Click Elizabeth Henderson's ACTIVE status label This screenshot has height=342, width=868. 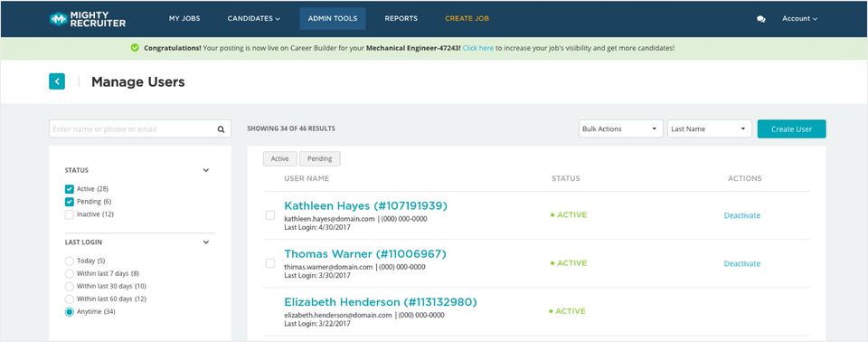point(567,311)
